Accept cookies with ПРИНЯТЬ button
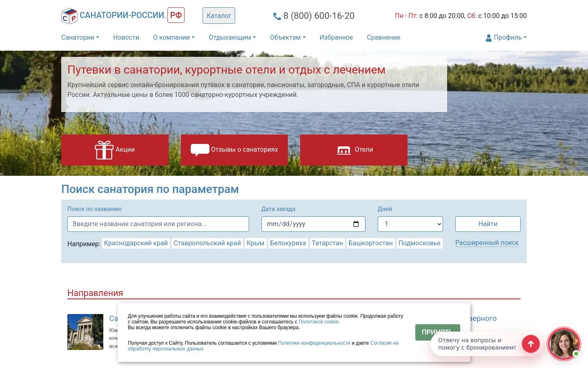Image resolution: width=588 pixels, height=368 pixels. [x=437, y=332]
